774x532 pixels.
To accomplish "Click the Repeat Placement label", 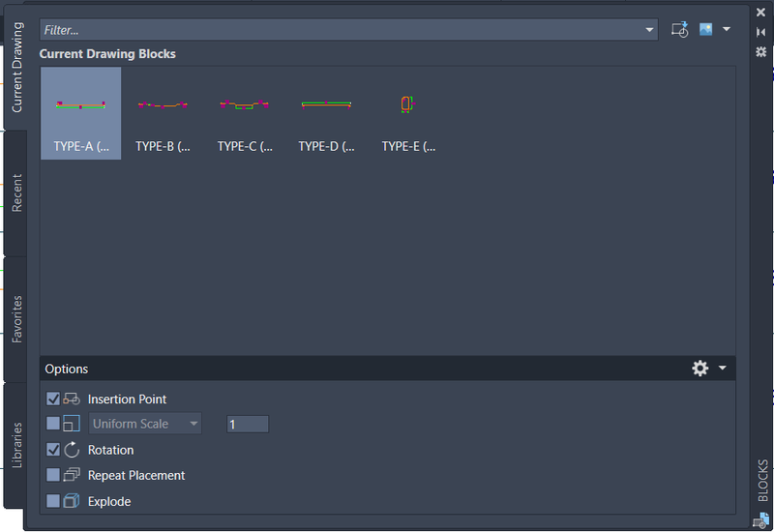I will [x=136, y=476].
